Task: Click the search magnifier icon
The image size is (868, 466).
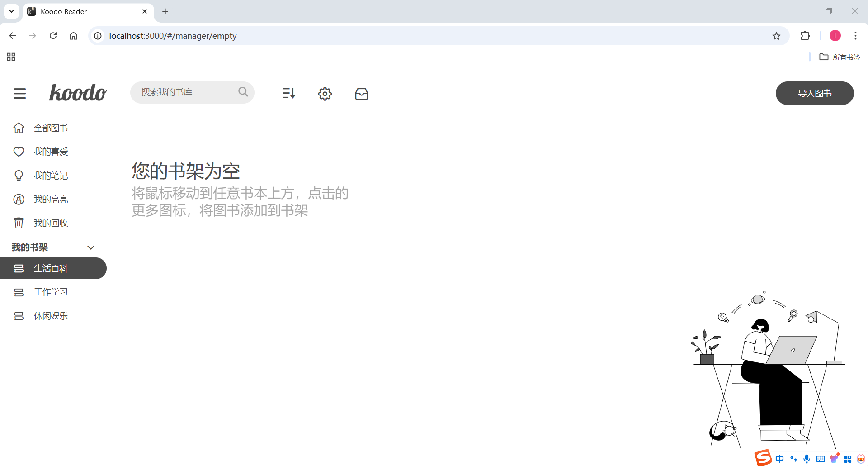Action: [x=243, y=92]
